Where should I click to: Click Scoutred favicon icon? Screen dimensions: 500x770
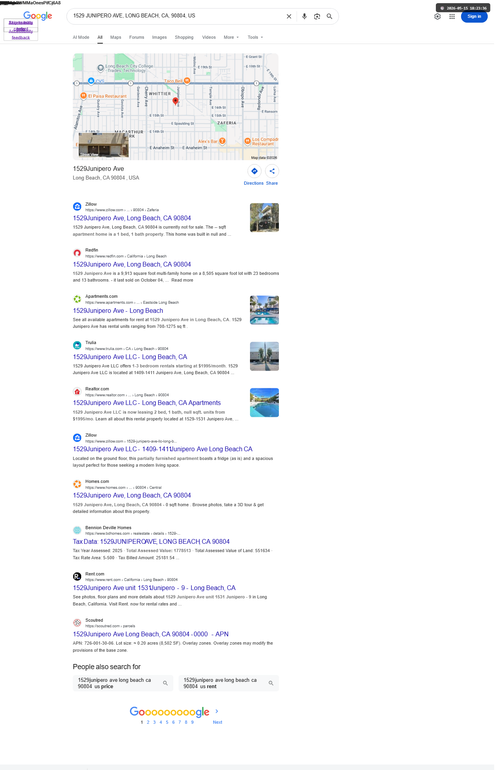tap(77, 623)
